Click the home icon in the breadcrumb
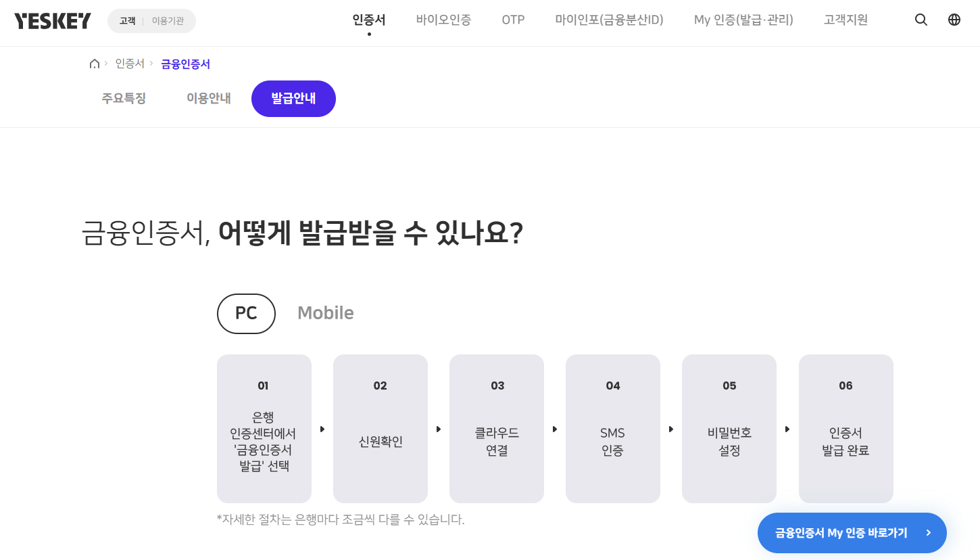This screenshot has width=980, height=560. [95, 63]
